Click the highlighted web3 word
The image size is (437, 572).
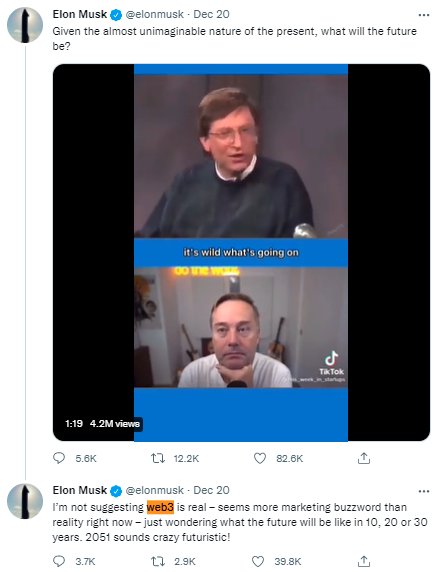[x=160, y=507]
